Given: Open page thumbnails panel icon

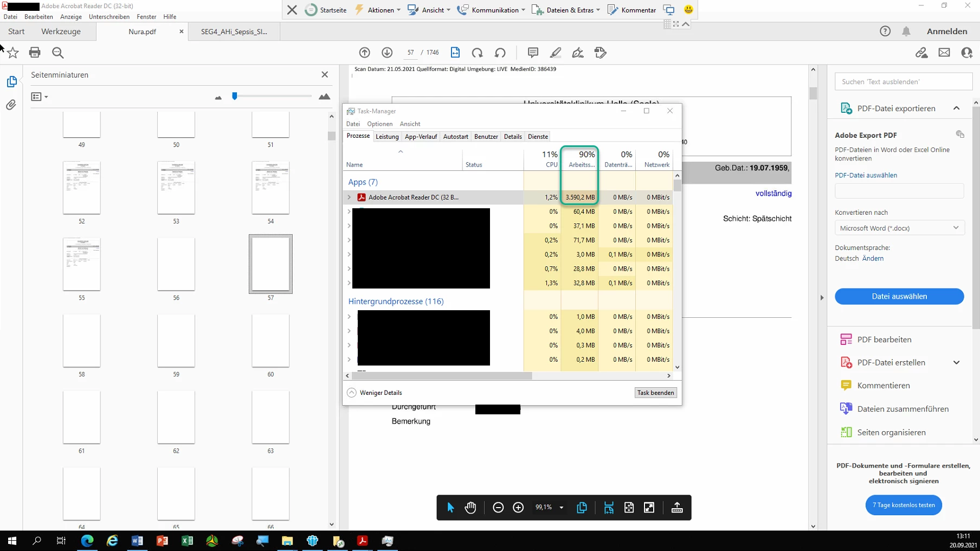Looking at the screenshot, I should pyautogui.click(x=11, y=81).
